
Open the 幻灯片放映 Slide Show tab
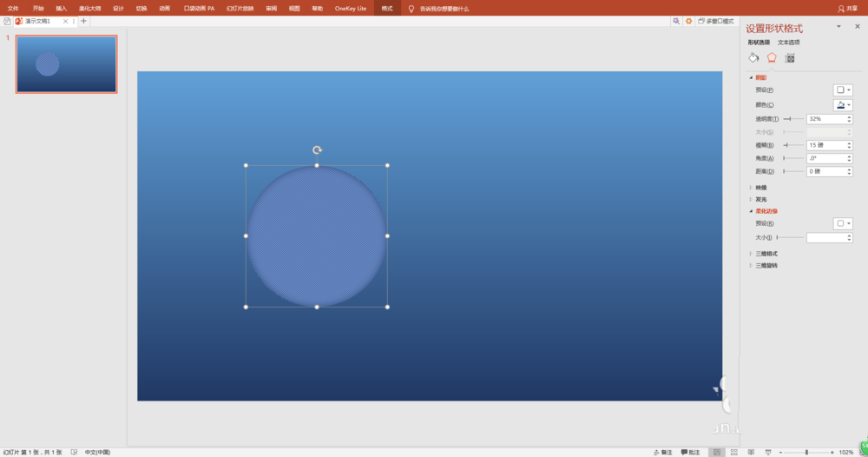[x=240, y=9]
